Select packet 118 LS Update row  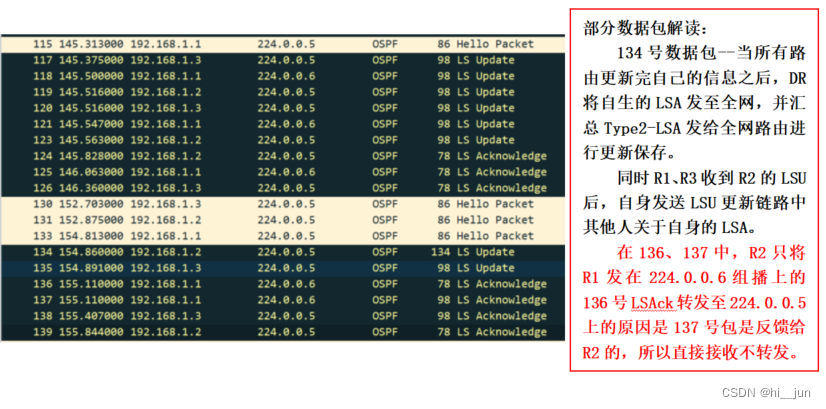pyautogui.click(x=283, y=76)
